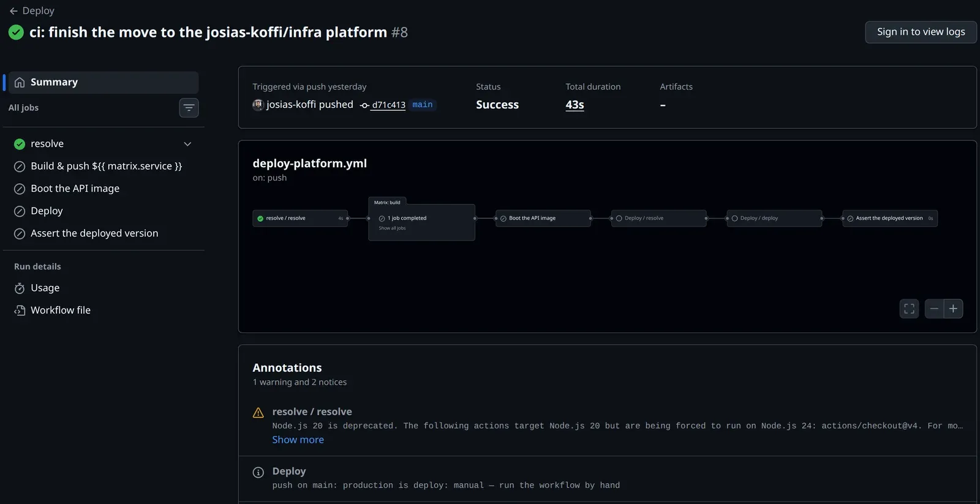Click skipped icon beside Build & push job
980x504 pixels.
point(20,167)
